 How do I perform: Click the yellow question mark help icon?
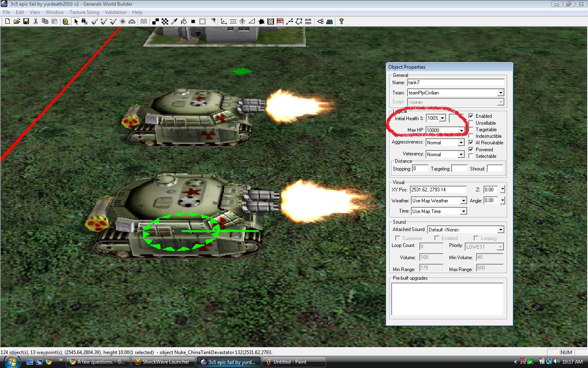tap(341, 21)
